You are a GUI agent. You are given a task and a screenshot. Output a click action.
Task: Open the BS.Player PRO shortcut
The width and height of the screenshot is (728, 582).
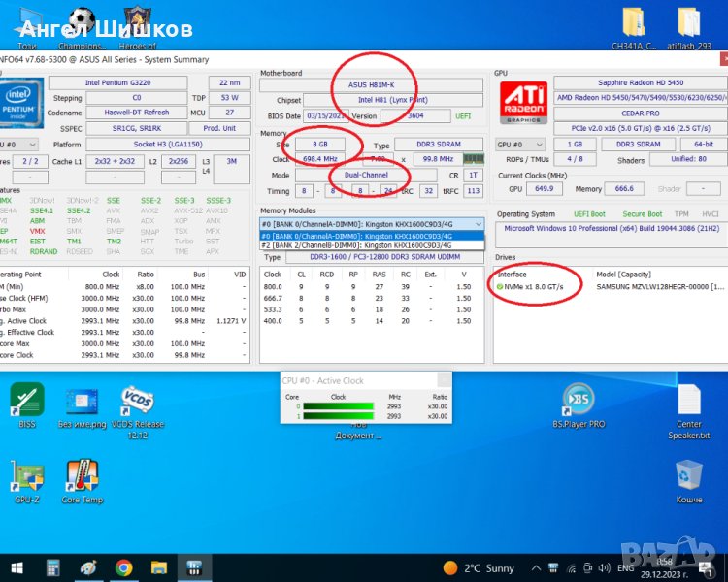pyautogui.click(x=579, y=404)
